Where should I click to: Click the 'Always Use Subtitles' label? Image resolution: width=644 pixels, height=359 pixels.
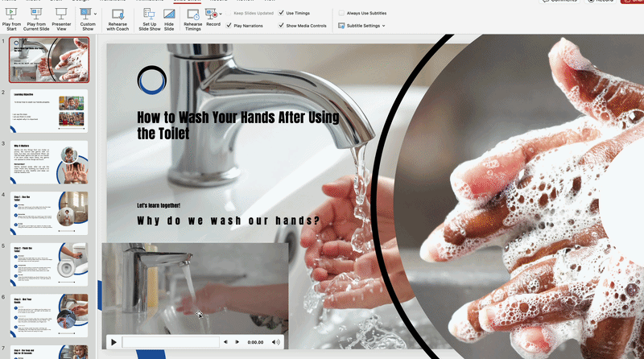[x=366, y=13]
